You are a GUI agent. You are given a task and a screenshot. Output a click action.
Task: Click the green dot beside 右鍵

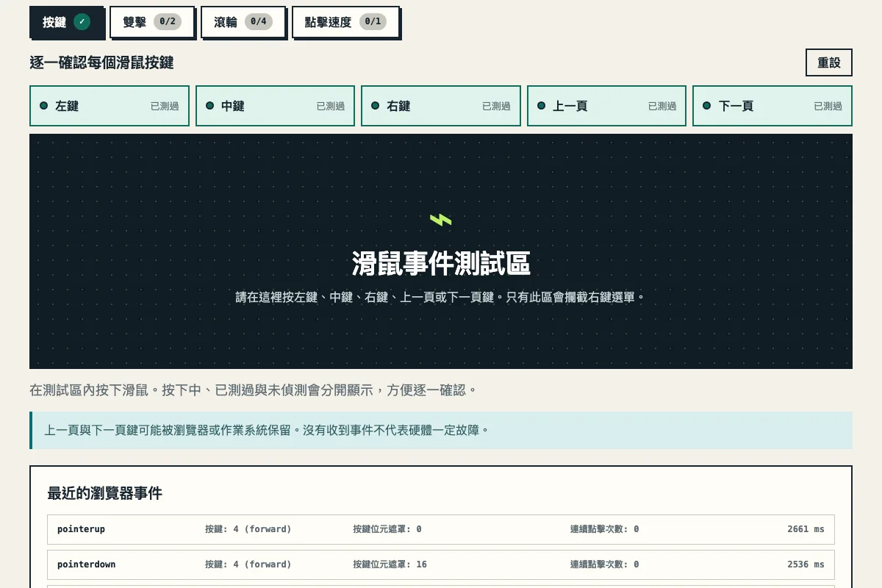(x=376, y=106)
